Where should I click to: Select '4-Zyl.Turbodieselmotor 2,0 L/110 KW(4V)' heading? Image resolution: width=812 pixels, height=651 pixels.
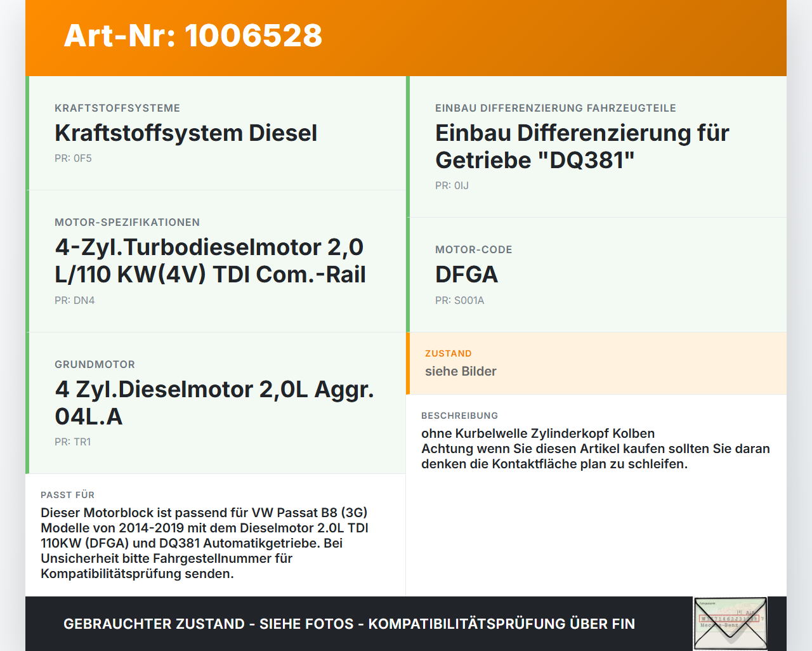pos(210,261)
